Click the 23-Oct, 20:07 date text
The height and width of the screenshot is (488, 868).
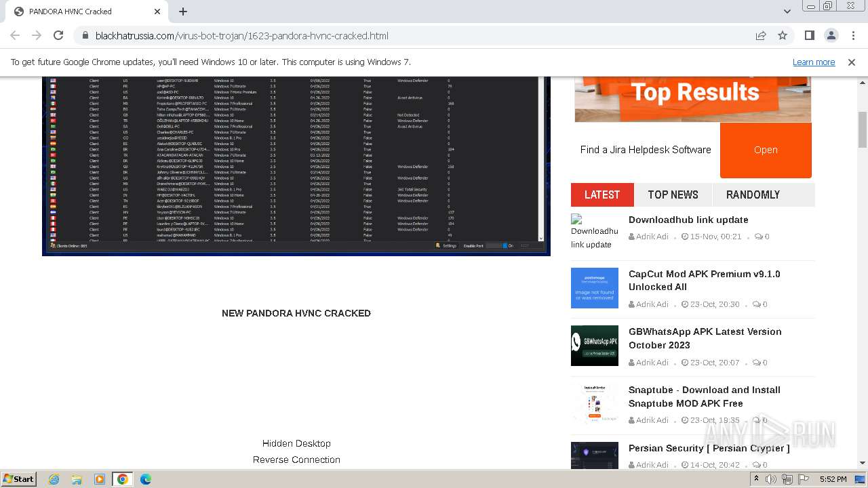715,363
